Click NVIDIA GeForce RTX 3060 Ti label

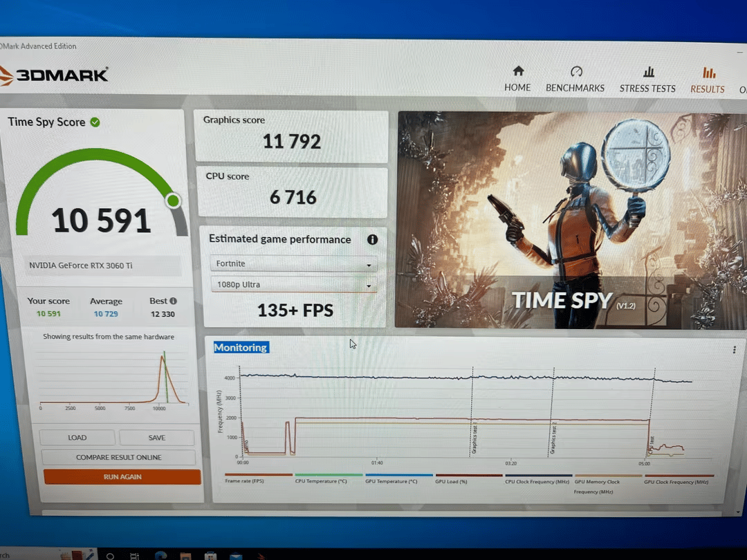[x=80, y=265]
